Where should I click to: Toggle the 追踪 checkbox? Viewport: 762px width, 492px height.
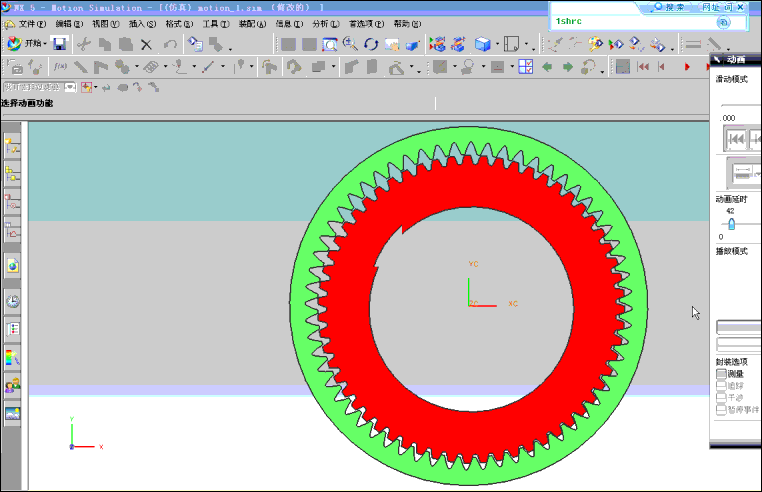tap(721, 386)
